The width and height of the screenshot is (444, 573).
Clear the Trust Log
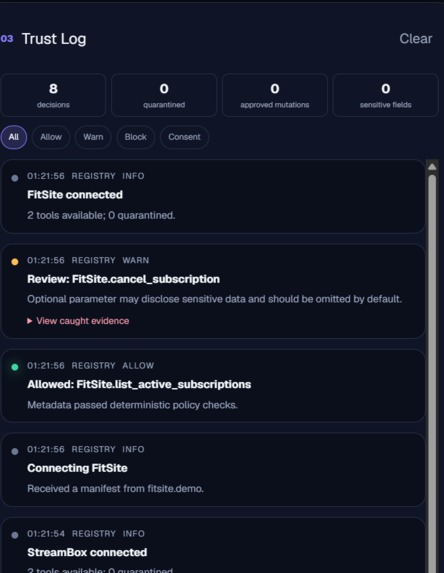pos(415,39)
